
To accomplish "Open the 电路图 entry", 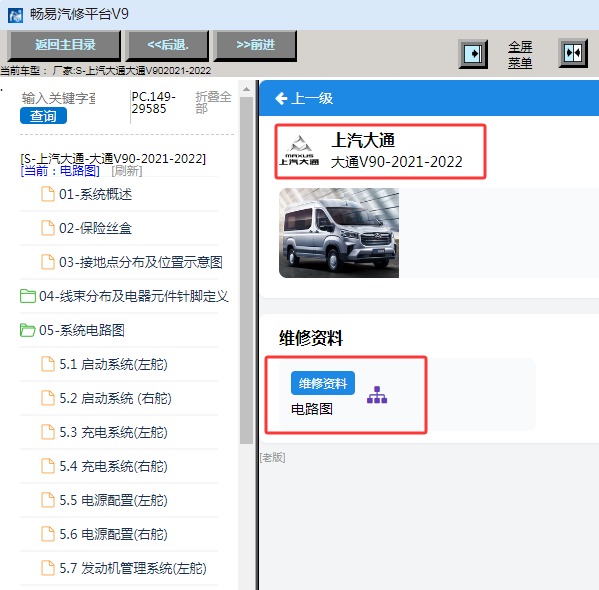I will [312, 409].
